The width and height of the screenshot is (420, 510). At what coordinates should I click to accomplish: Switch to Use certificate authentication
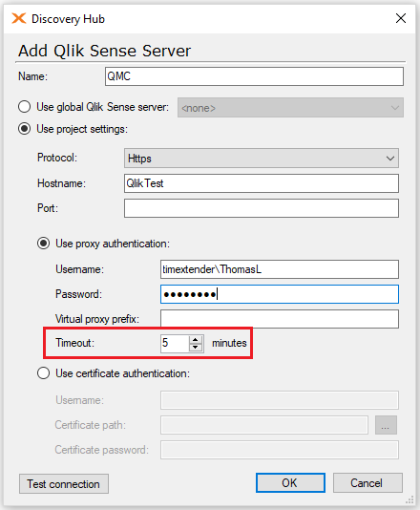[44, 373]
